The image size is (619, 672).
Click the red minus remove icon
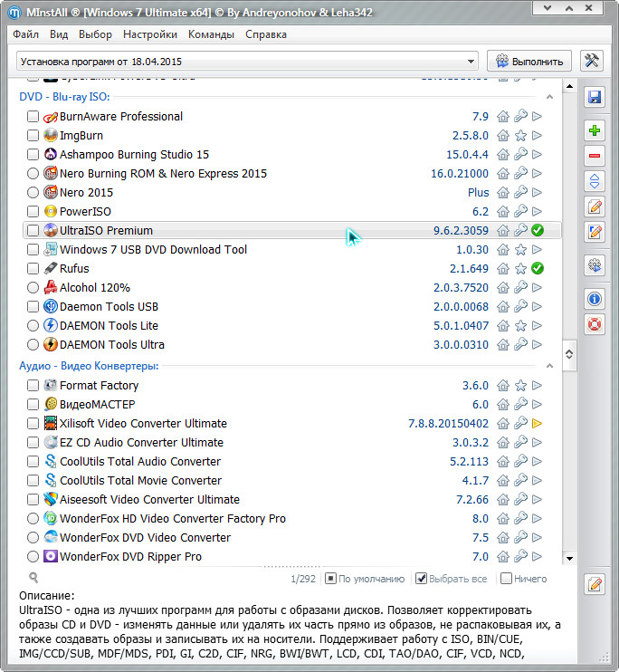pos(595,156)
